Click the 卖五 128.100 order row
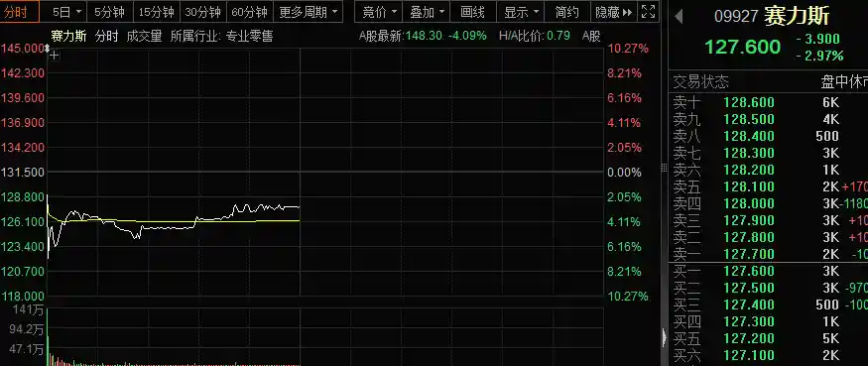The image size is (868, 366). (x=769, y=186)
